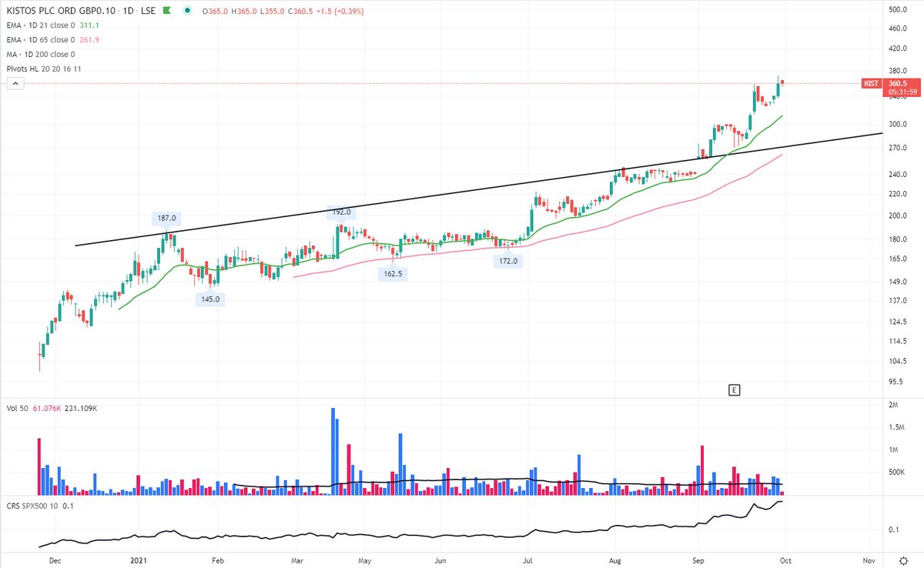Viewport: 924px width, 568px height.
Task: Click the Dec label on time axis
Action: 55,560
